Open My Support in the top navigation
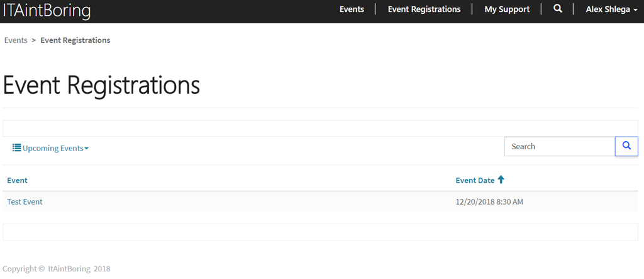644x279 pixels. pyautogui.click(x=507, y=9)
